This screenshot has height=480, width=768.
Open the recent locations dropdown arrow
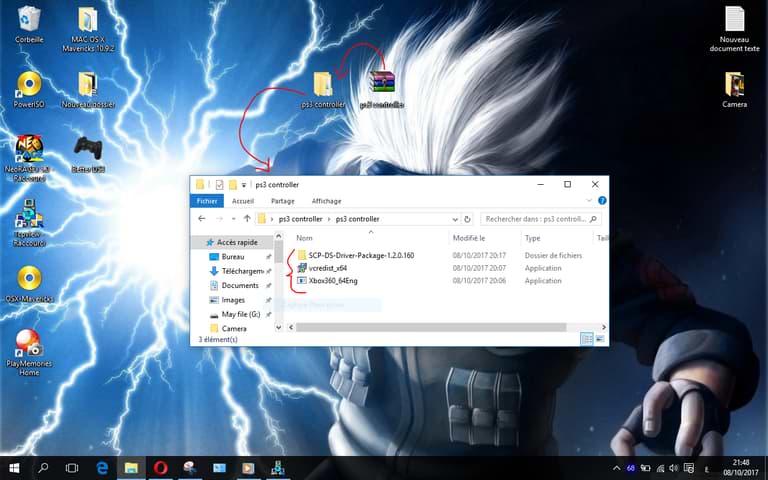[x=234, y=218]
